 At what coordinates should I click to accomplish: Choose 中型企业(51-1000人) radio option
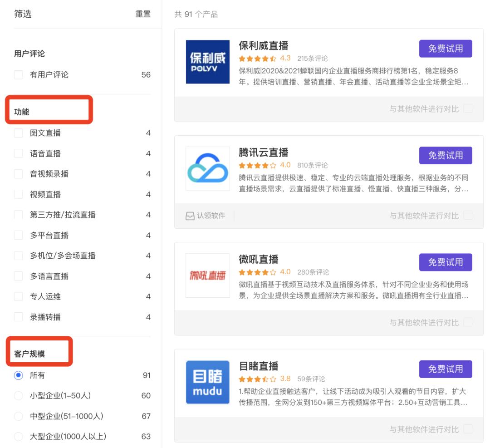click(19, 416)
